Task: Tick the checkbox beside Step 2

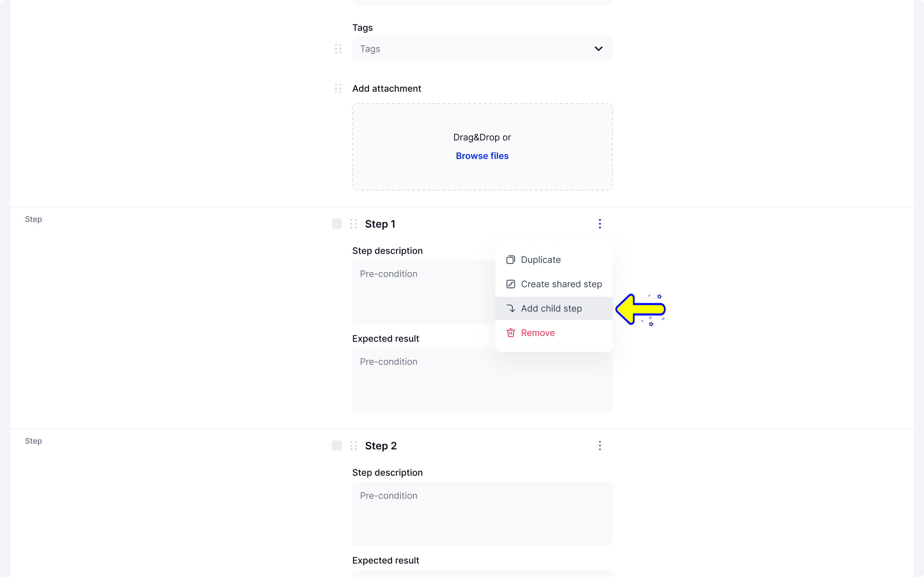Action: coord(337,446)
